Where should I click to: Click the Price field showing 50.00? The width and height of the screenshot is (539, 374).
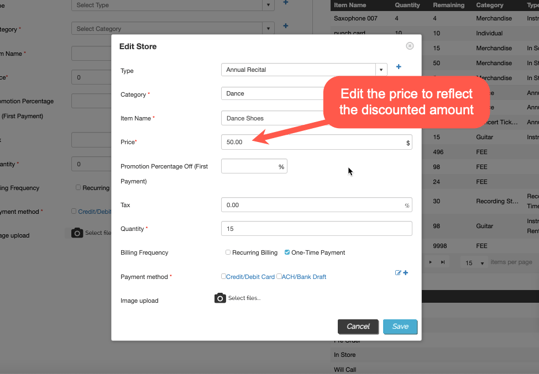pos(317,142)
